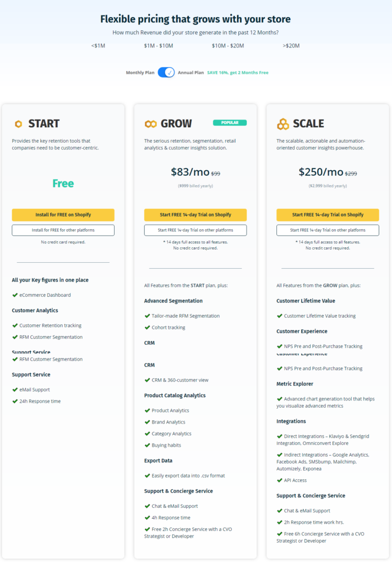Screen dimensions: 392x564
Task: Click the checkmark next to API Access
Action: [x=279, y=480]
